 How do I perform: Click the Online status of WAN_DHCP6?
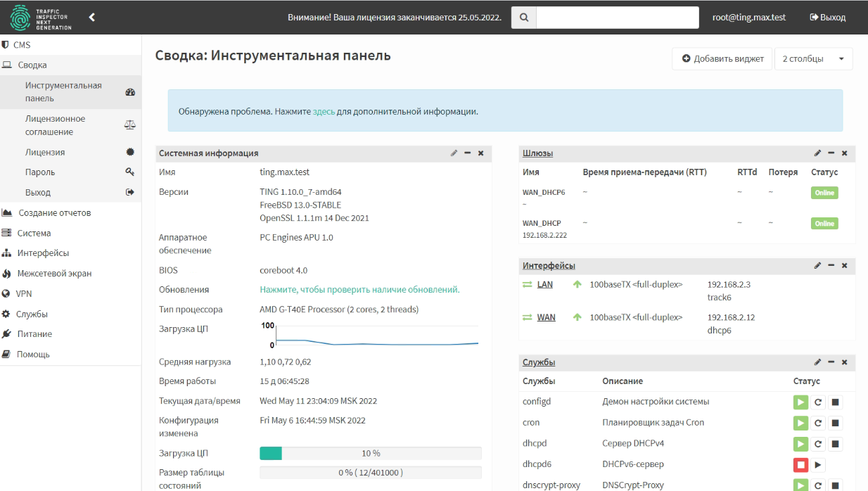(824, 193)
